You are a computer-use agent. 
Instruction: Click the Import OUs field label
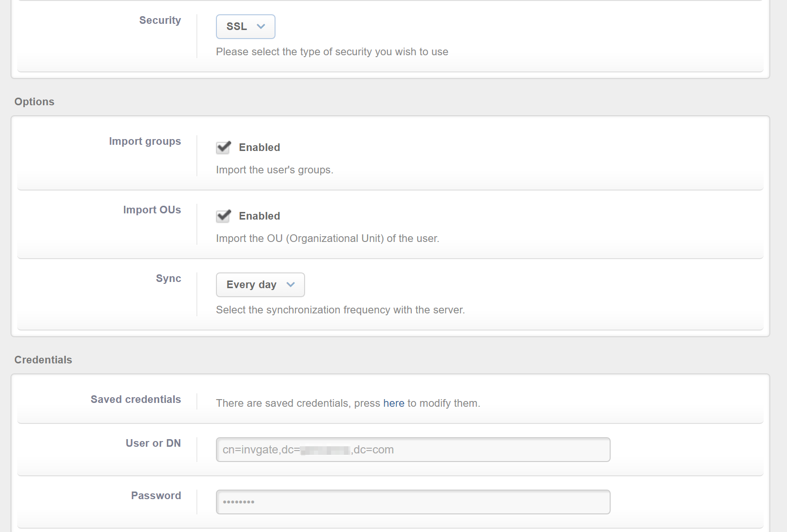coord(152,210)
